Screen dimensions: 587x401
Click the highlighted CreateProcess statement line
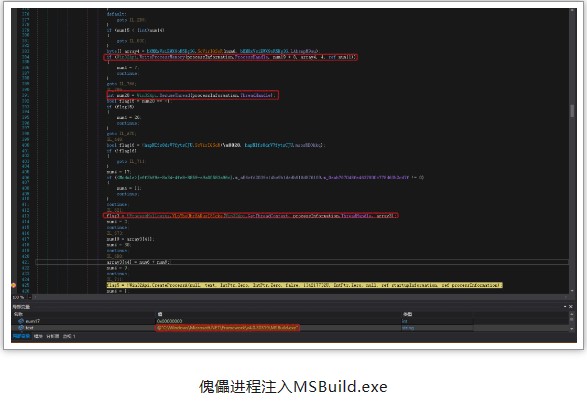(304, 285)
